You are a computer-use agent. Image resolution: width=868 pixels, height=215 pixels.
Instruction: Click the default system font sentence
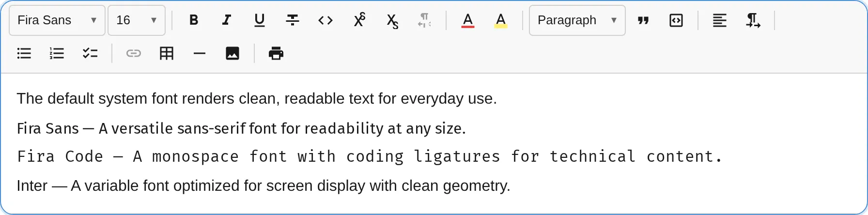257,99
